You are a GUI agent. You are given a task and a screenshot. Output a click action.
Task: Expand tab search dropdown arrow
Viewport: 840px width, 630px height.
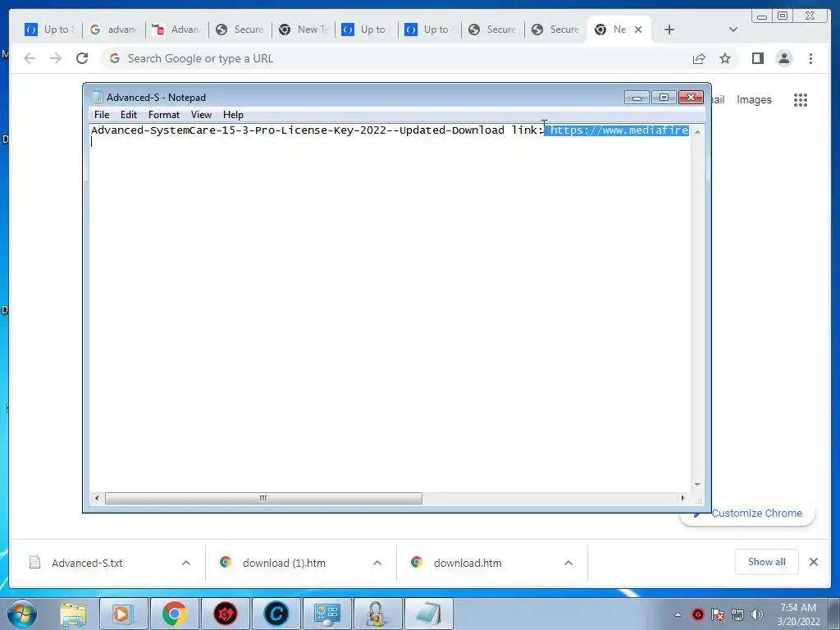coord(733,30)
